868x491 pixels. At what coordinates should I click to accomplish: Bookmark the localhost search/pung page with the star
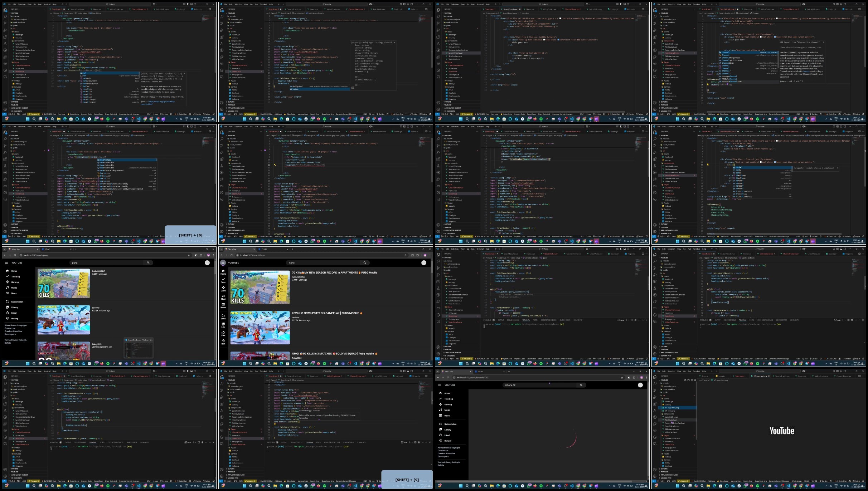(x=189, y=255)
